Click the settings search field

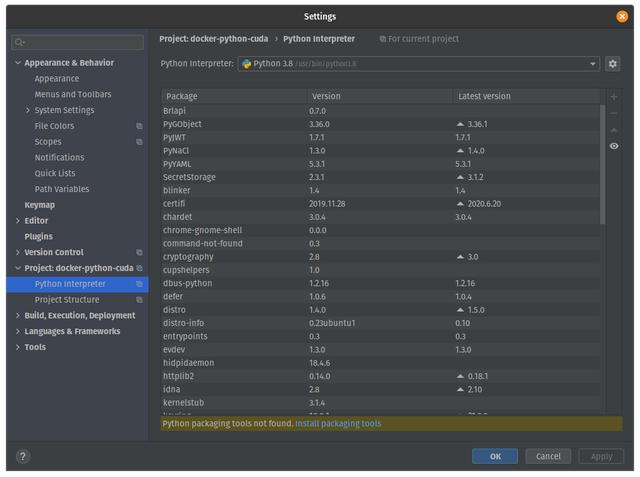click(x=78, y=42)
